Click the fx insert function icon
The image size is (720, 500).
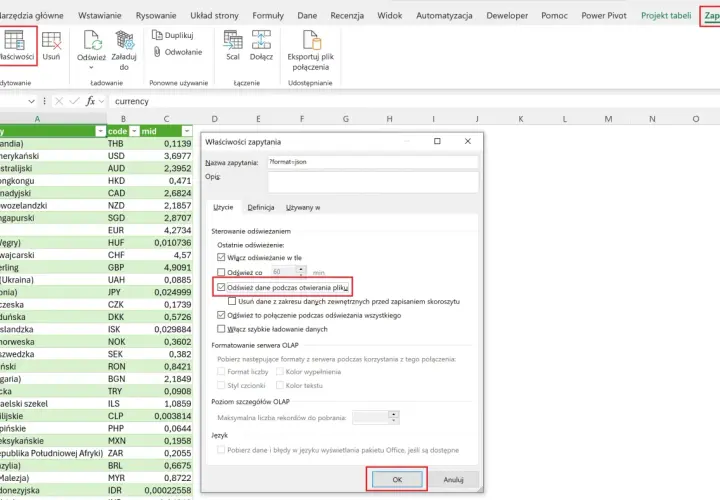click(90, 101)
